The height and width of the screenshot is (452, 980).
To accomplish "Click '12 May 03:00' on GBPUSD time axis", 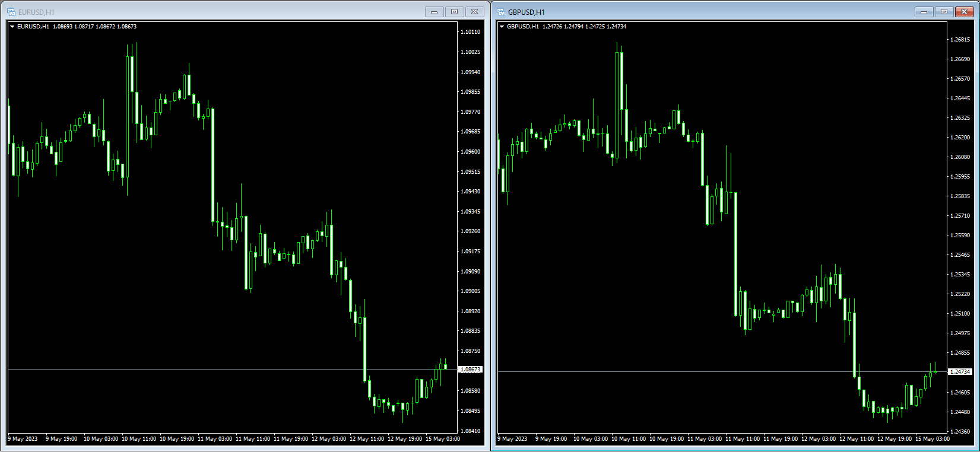I will coord(819,439).
